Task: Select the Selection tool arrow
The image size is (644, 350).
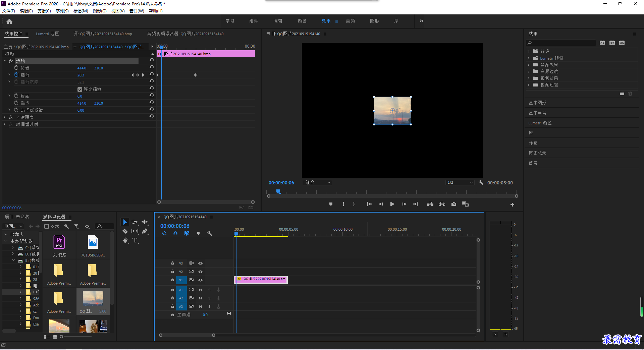Action: pos(125,222)
